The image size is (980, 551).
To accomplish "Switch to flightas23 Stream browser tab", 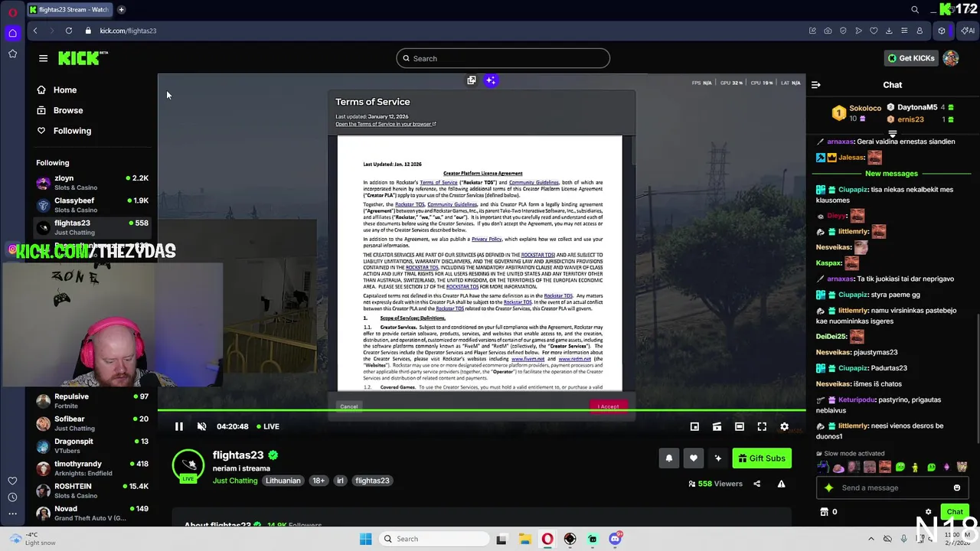I will (x=69, y=9).
